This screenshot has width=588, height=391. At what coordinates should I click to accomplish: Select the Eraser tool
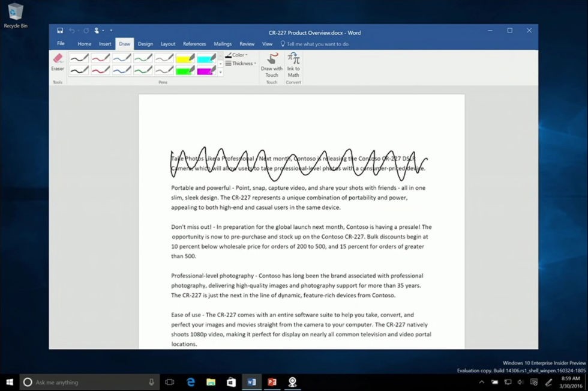58,62
